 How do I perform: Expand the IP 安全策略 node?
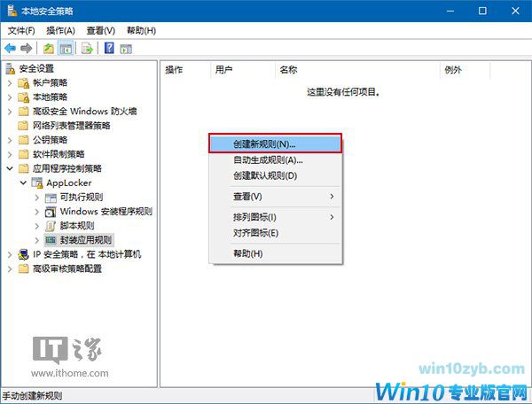(10, 254)
